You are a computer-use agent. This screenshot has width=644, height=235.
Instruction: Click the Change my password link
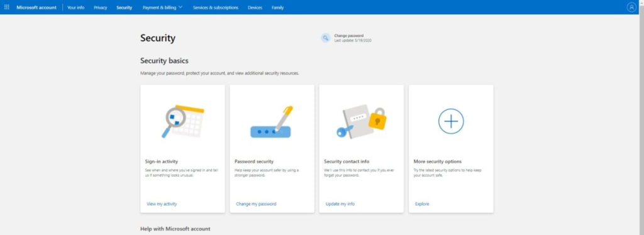[257, 204]
